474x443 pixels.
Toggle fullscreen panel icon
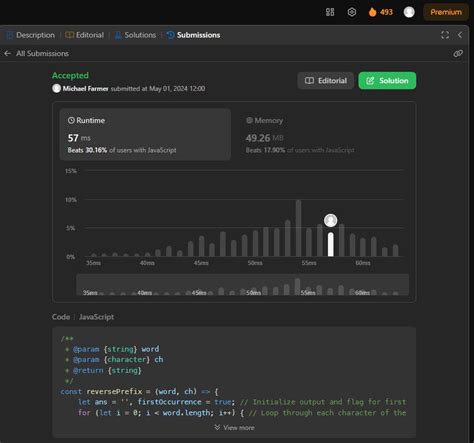click(445, 35)
